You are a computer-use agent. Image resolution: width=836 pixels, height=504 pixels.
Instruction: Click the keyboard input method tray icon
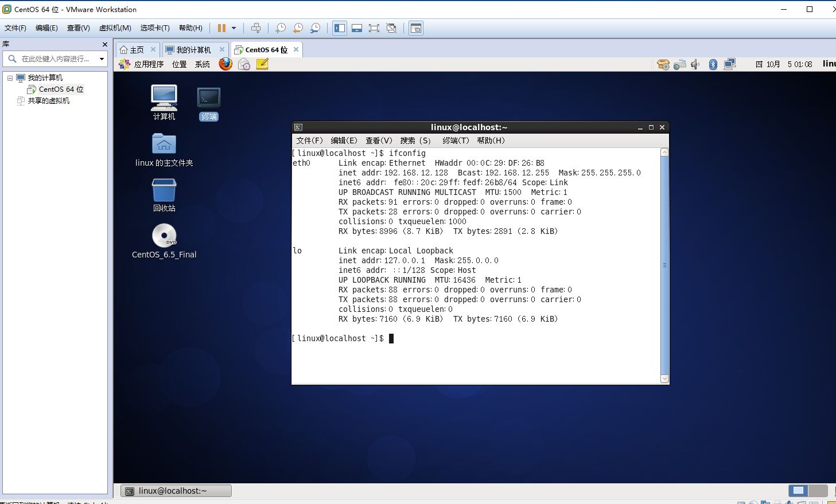pyautogui.click(x=680, y=64)
